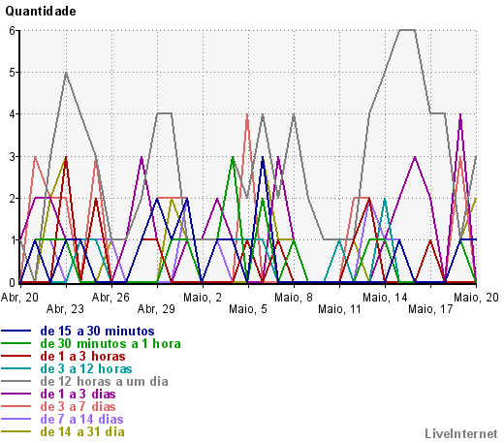Click the 'Abr, 23' date label

point(65,309)
